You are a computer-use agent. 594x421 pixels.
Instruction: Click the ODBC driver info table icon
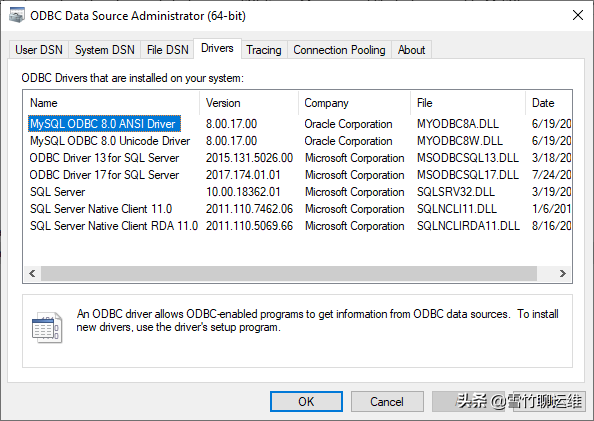pos(47,328)
